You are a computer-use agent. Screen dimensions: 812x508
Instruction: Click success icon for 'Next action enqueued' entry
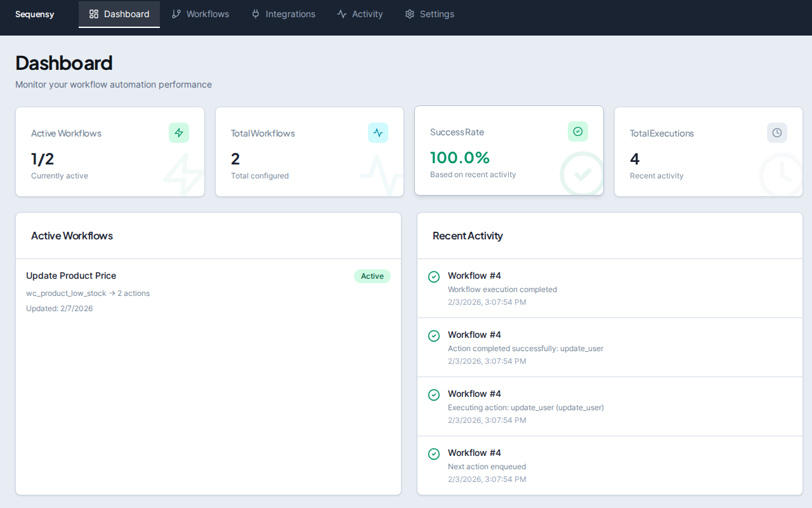pyautogui.click(x=434, y=454)
